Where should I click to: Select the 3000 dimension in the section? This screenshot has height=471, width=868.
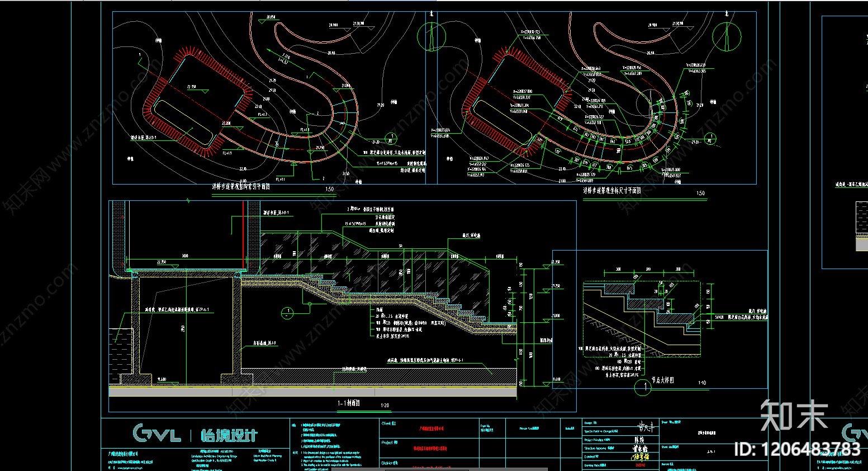click(x=185, y=256)
